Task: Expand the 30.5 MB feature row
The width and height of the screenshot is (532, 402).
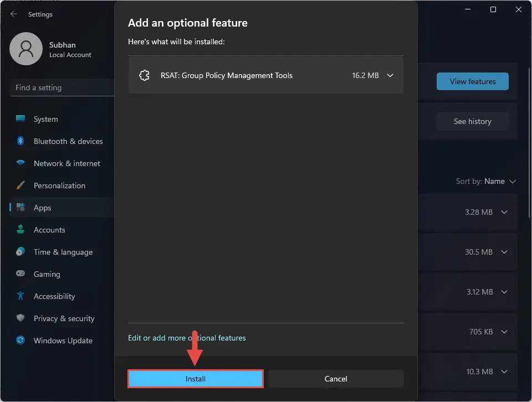Action: pyautogui.click(x=504, y=252)
